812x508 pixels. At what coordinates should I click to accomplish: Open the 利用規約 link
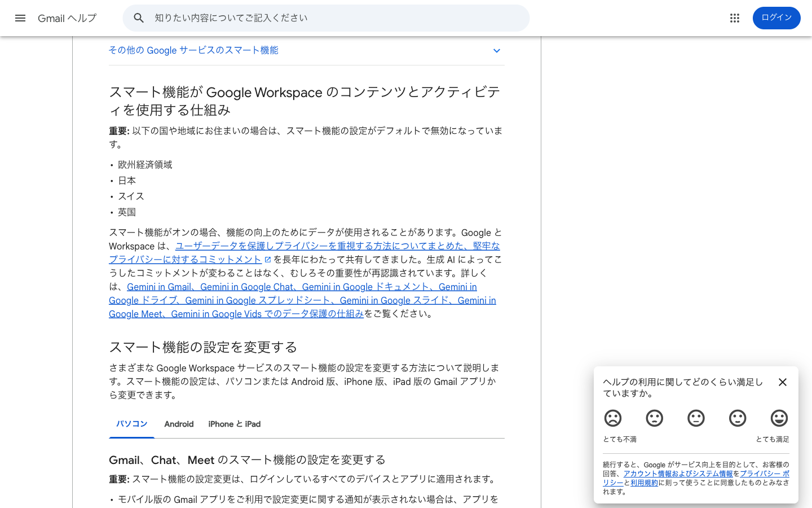[x=644, y=483]
